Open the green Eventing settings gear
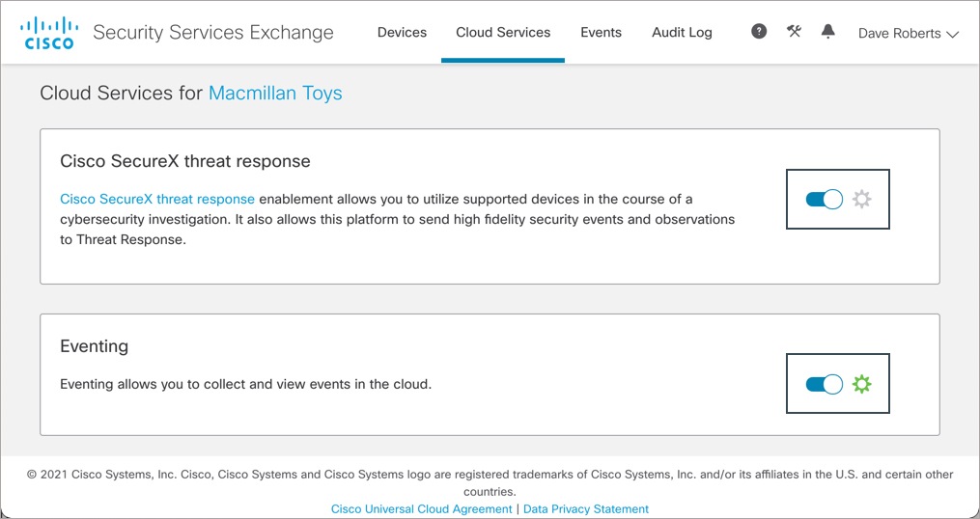980x519 pixels. pos(862,384)
